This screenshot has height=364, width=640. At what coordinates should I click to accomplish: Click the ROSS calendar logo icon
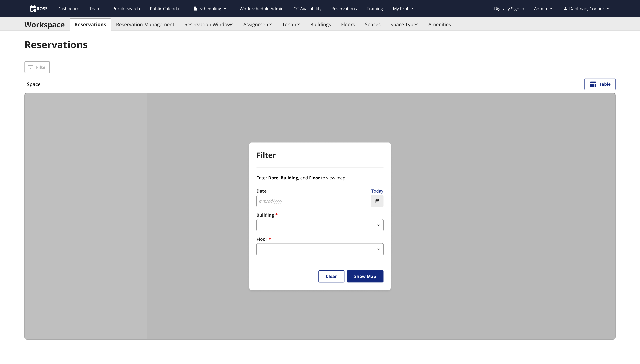33,9
